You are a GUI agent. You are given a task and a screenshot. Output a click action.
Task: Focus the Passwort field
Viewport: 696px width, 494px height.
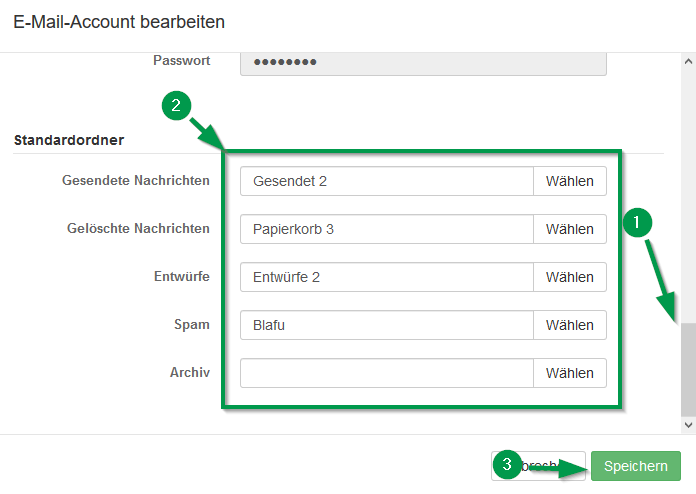[423, 63]
